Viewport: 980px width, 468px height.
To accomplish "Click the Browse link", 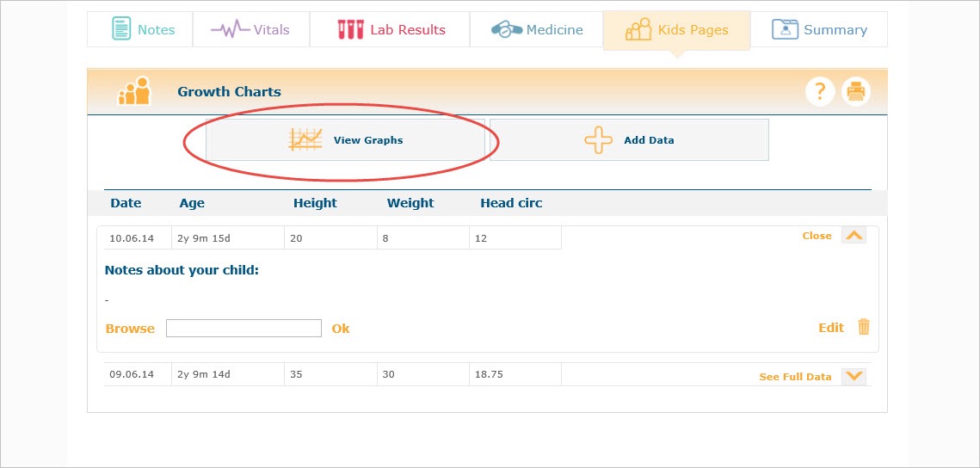I will pyautogui.click(x=130, y=329).
